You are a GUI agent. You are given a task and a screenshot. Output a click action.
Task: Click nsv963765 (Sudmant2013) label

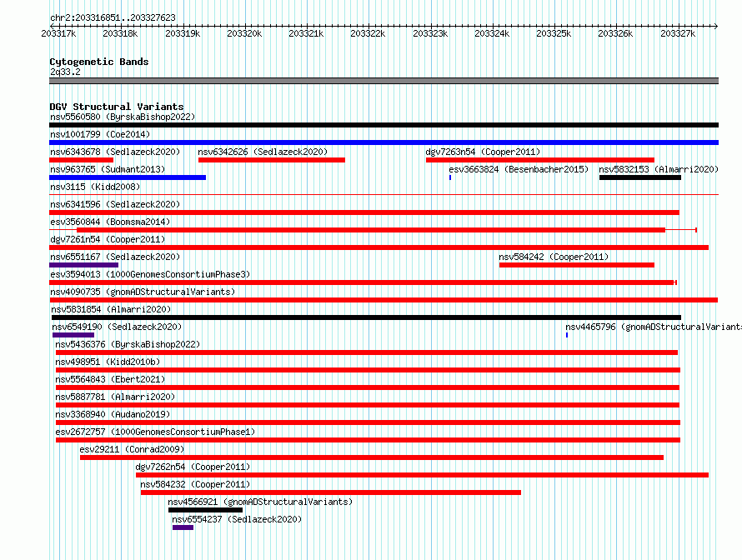(x=108, y=169)
